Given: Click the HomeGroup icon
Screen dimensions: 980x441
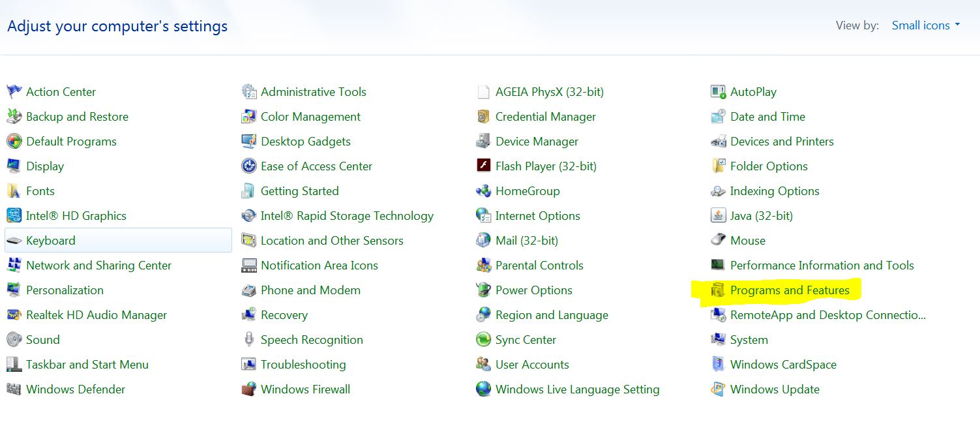Looking at the screenshot, I should pyautogui.click(x=483, y=191).
